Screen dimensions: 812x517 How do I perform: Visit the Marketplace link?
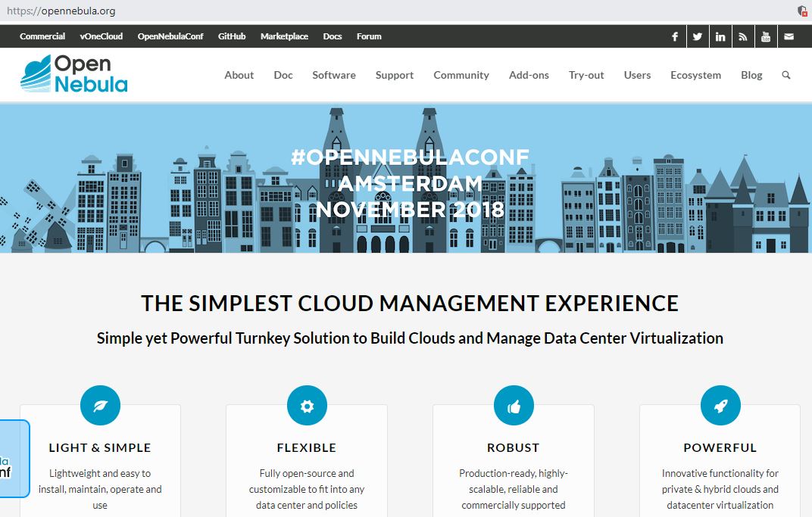(x=284, y=36)
